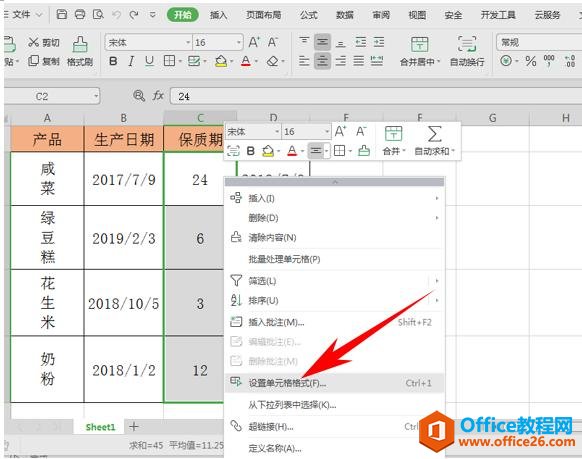Open mini toolbar font name dropdown
This screenshot has width=582, height=459.
tap(277, 132)
